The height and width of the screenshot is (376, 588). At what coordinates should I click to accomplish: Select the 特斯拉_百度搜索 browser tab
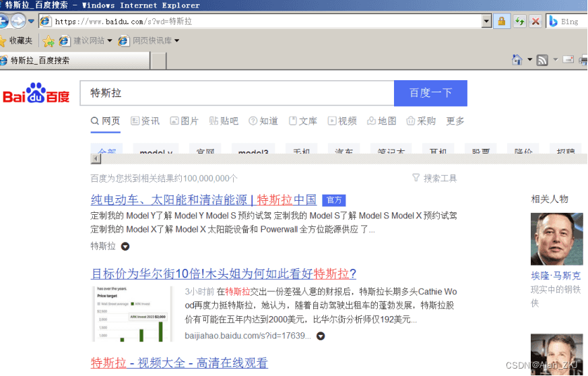pos(75,61)
